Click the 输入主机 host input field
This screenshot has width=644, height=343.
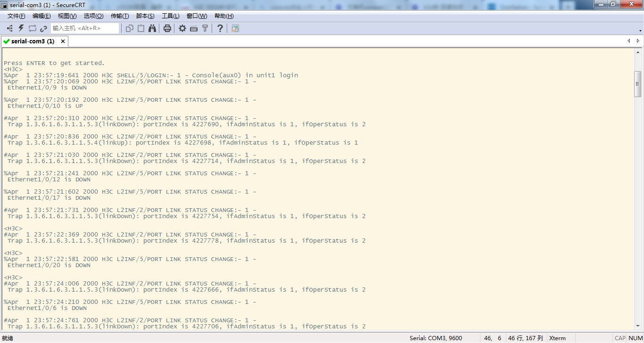click(x=85, y=28)
